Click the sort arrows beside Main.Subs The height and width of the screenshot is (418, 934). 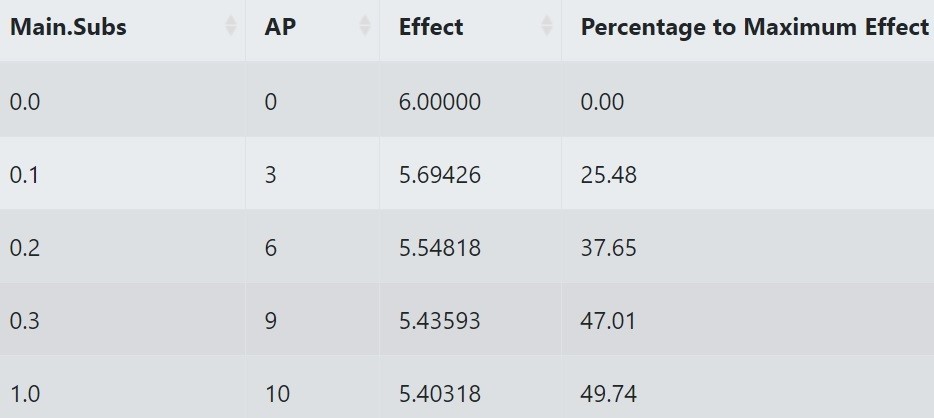pyautogui.click(x=231, y=27)
